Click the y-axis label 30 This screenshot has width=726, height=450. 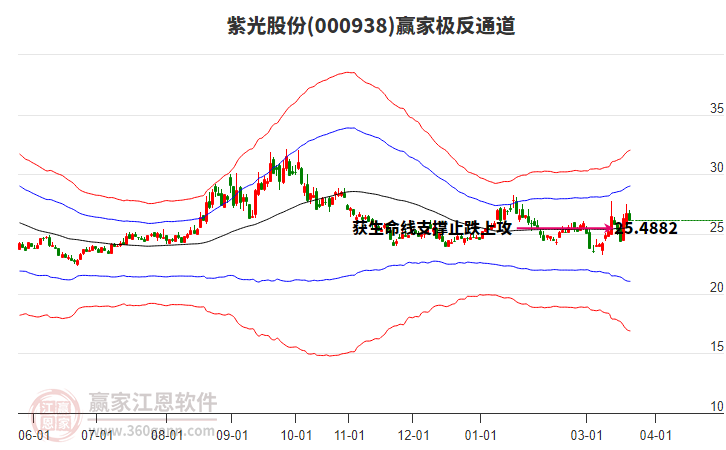[x=717, y=168]
